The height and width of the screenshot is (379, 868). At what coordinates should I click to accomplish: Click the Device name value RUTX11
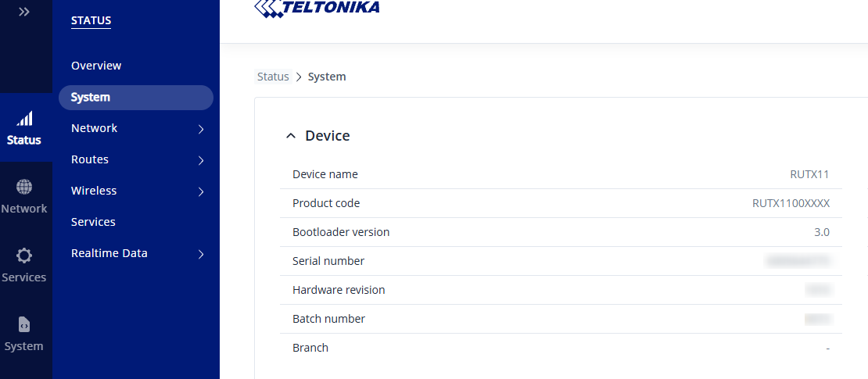point(809,174)
